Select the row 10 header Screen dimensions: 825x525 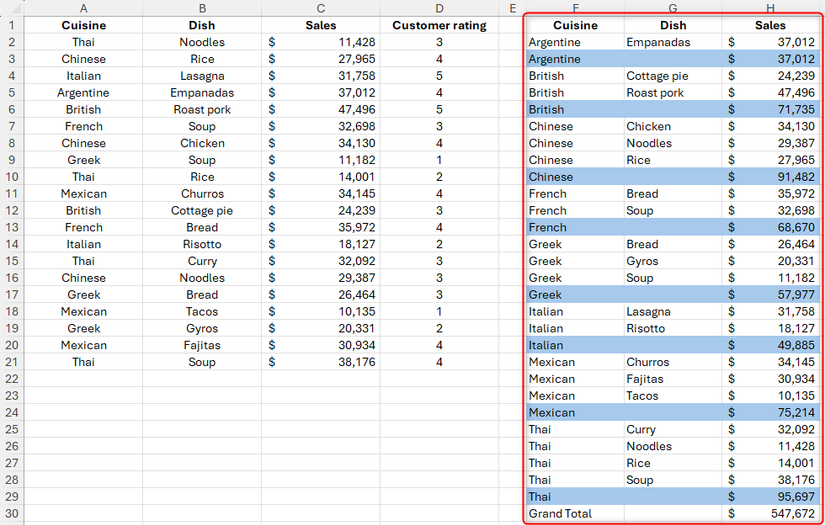11,177
